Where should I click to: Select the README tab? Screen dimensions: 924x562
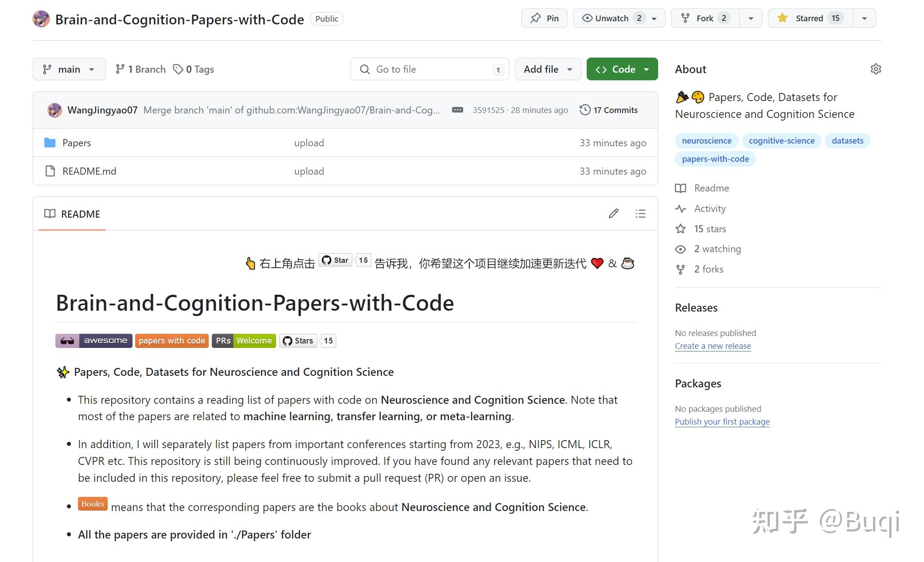pos(72,214)
